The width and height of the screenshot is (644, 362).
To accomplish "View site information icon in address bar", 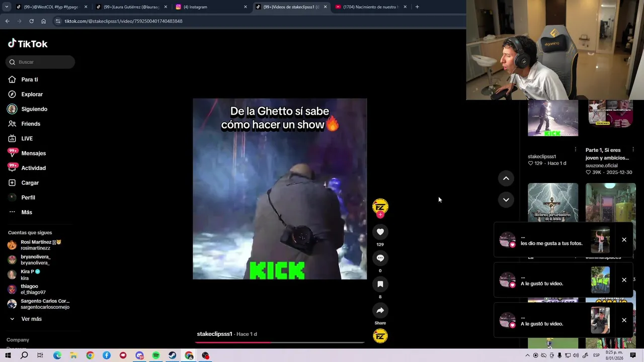I will [x=58, y=21].
